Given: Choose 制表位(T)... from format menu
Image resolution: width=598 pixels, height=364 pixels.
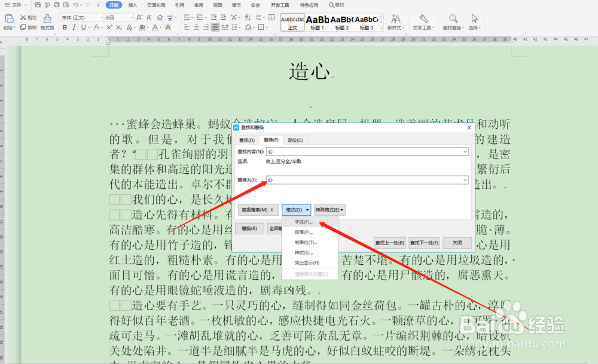Looking at the screenshot, I should click(x=310, y=243).
